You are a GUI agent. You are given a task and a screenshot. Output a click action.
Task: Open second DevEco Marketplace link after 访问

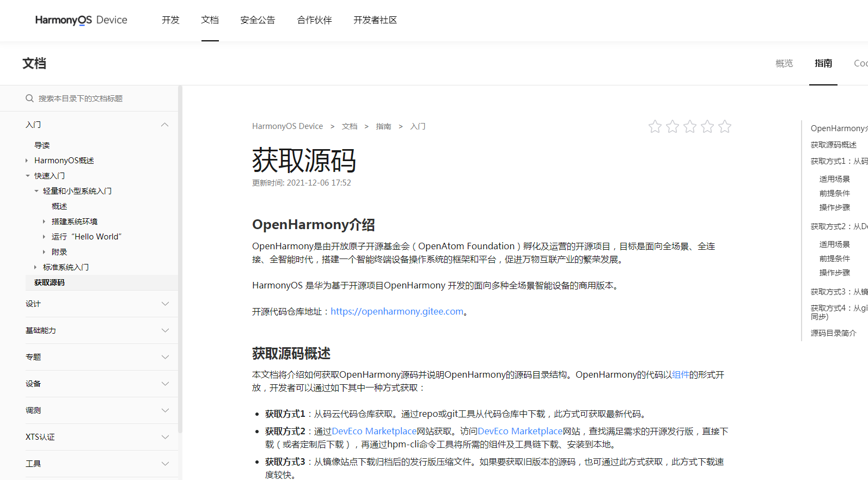[x=520, y=431]
